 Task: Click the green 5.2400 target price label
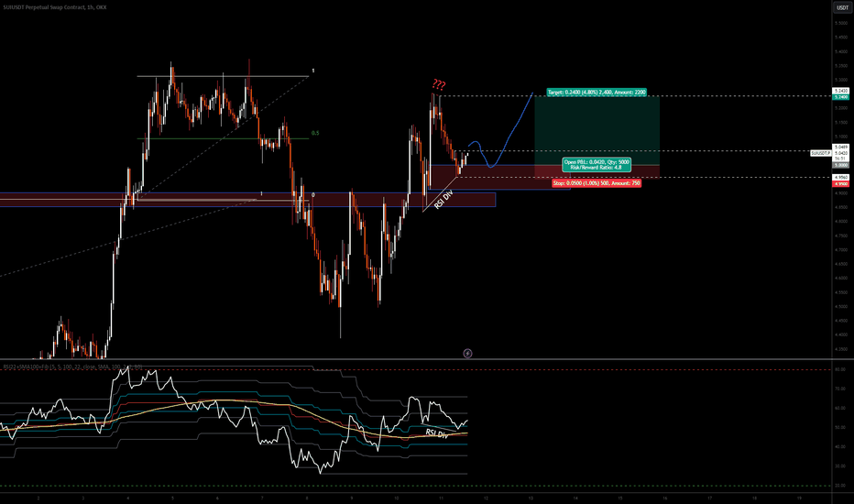pos(840,97)
